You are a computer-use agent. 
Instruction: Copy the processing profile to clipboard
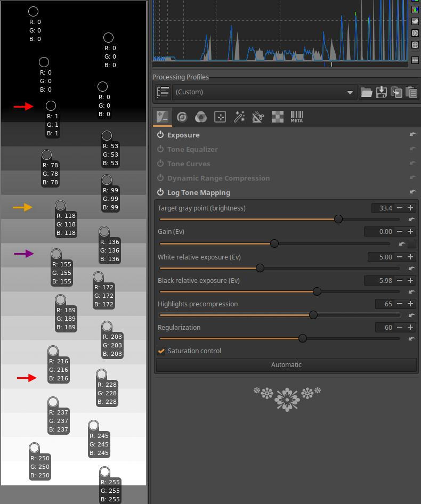point(396,92)
